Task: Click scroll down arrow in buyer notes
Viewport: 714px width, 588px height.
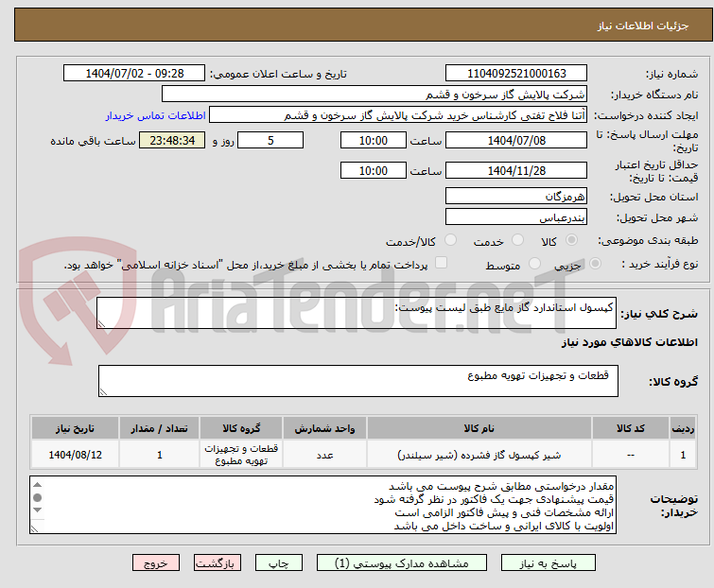Action: pyautogui.click(x=38, y=510)
